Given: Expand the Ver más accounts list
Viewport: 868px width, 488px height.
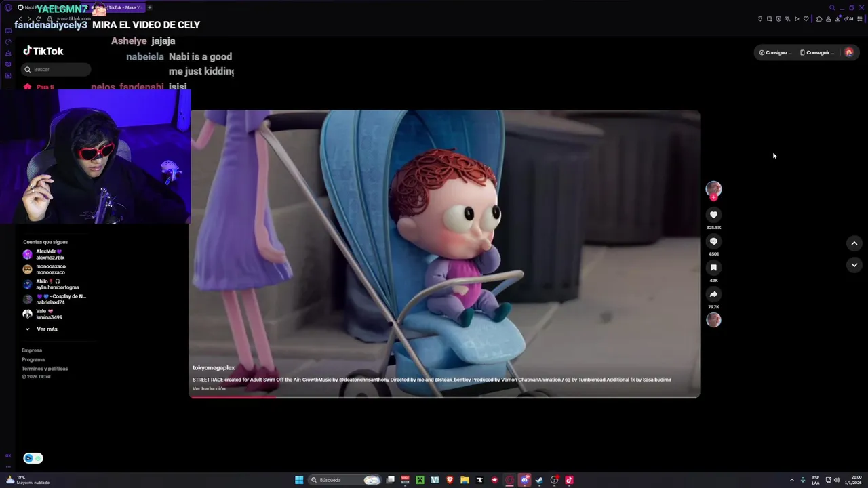Looking at the screenshot, I should coord(41,329).
